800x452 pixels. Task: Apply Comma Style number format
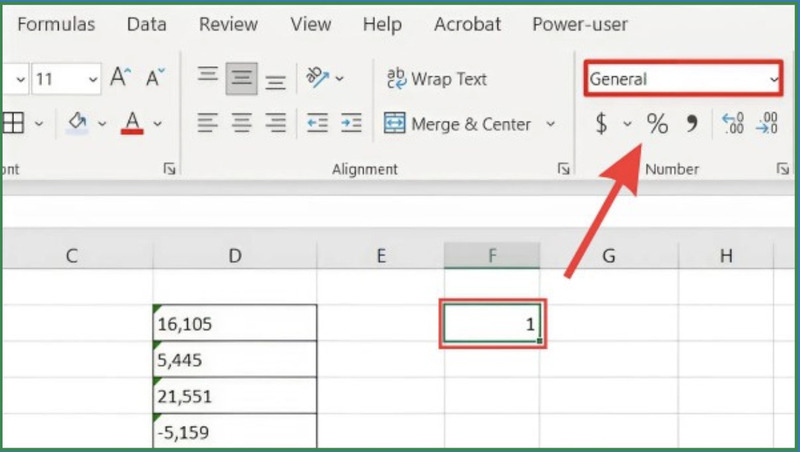[x=691, y=124]
